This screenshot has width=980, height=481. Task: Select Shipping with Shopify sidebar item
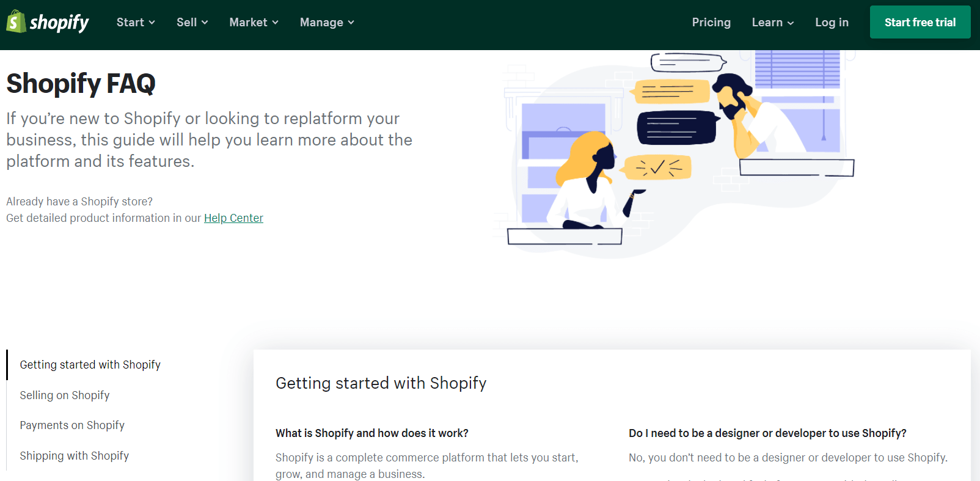coord(75,456)
